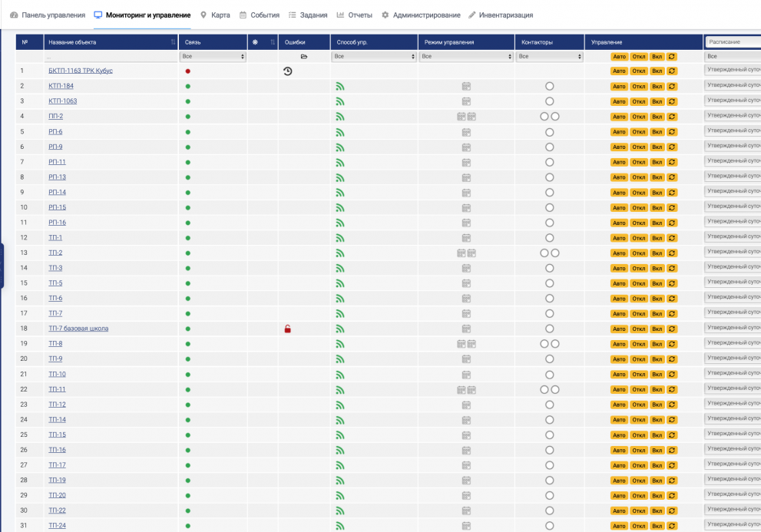The width and height of the screenshot is (761, 532).
Task: Click the refresh icon in ТП-1 row
Action: pyautogui.click(x=672, y=238)
